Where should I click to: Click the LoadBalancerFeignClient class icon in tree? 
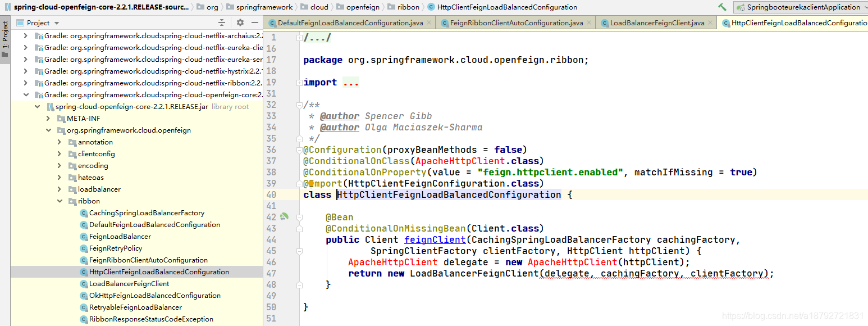(x=84, y=284)
